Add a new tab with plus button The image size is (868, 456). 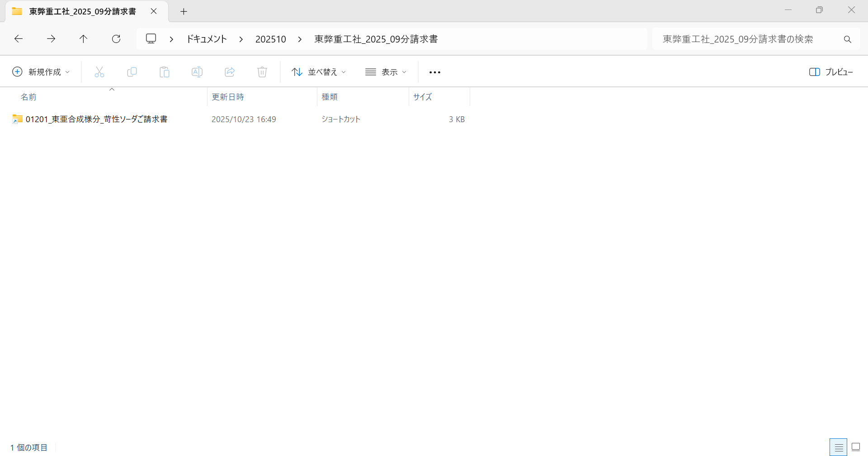[184, 12]
